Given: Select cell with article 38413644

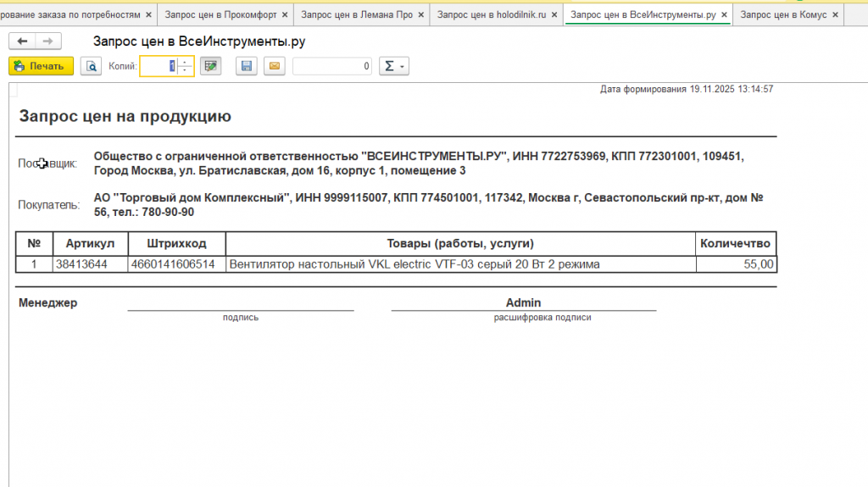Looking at the screenshot, I should (90, 264).
